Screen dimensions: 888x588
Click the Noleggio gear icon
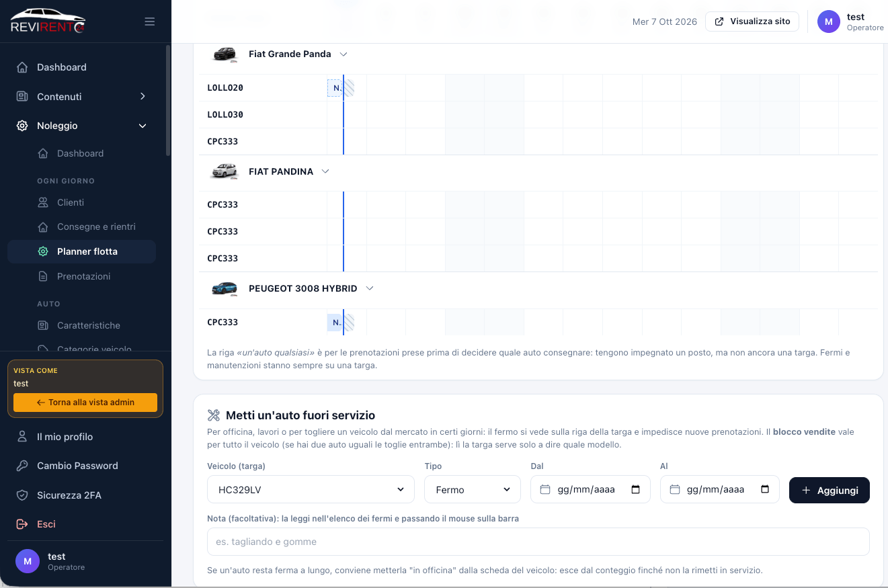[x=22, y=126]
